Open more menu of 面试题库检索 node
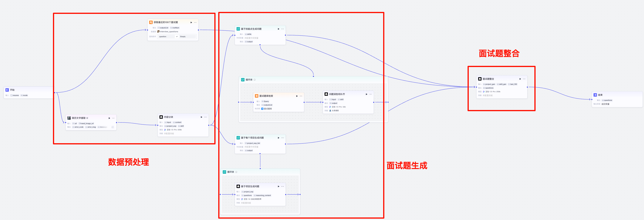644x220 pixels. tap(301, 96)
